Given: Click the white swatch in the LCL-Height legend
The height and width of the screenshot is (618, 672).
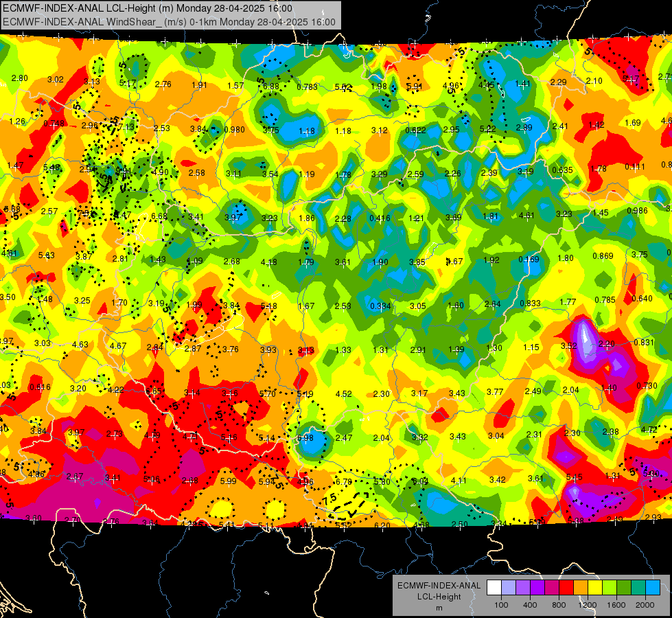Looking at the screenshot, I should pyautogui.click(x=494, y=588).
